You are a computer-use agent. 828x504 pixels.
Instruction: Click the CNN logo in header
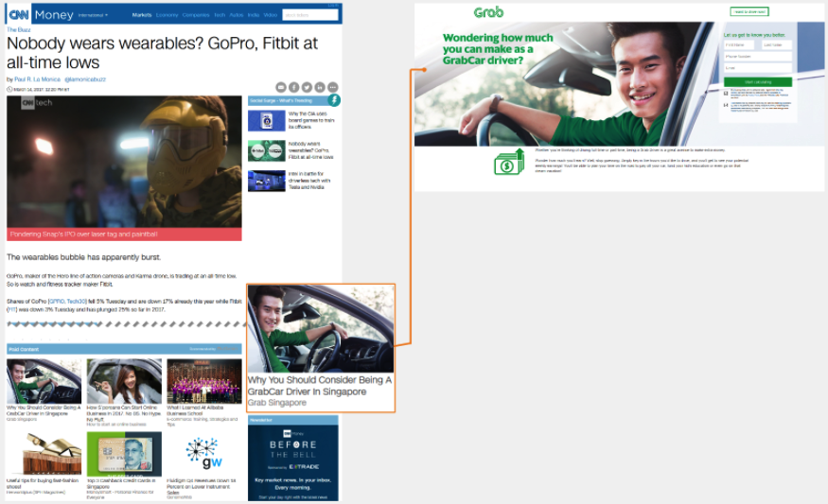point(18,15)
